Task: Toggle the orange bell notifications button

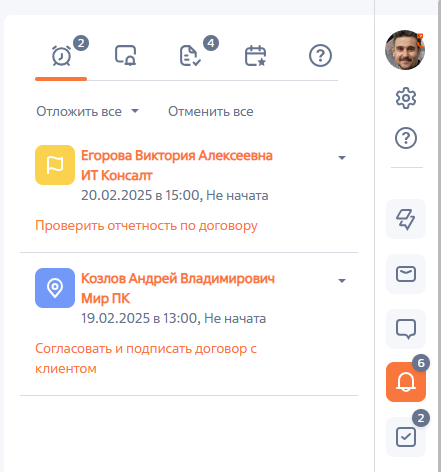Action: (x=406, y=382)
